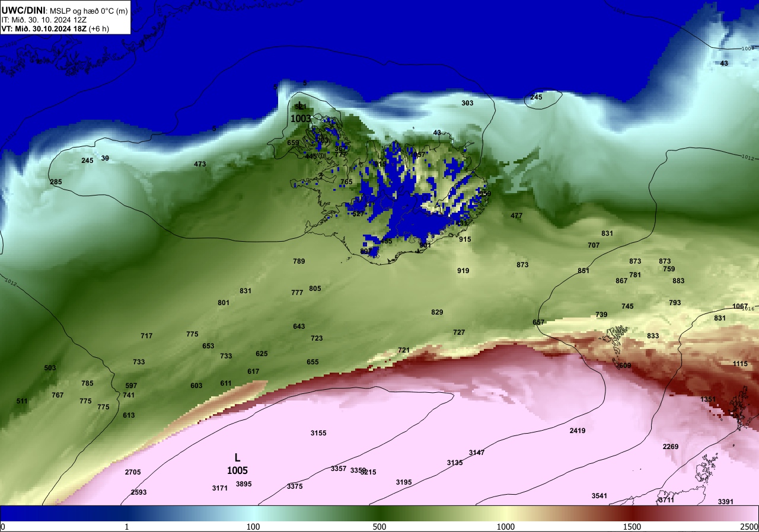Click the 100 label on the color scale
The height and width of the screenshot is (532, 759).
(x=253, y=527)
